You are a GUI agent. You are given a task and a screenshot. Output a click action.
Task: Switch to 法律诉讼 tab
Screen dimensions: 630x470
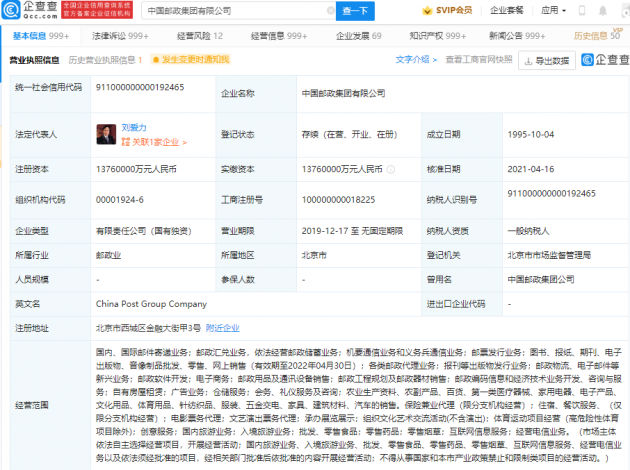(120, 36)
